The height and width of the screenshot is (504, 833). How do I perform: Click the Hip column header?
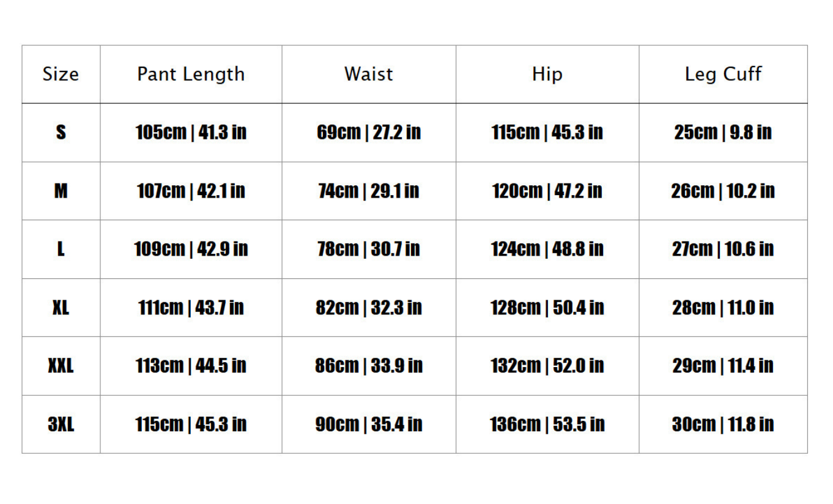547,74
